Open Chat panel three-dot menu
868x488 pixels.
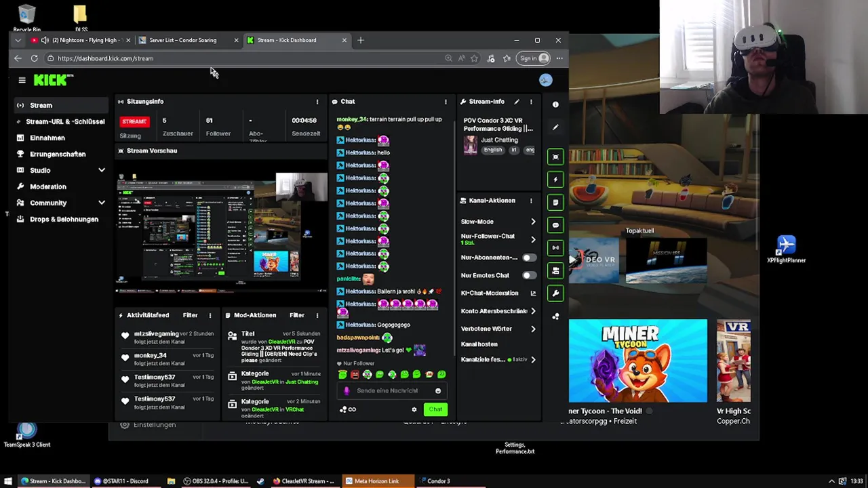[446, 102]
